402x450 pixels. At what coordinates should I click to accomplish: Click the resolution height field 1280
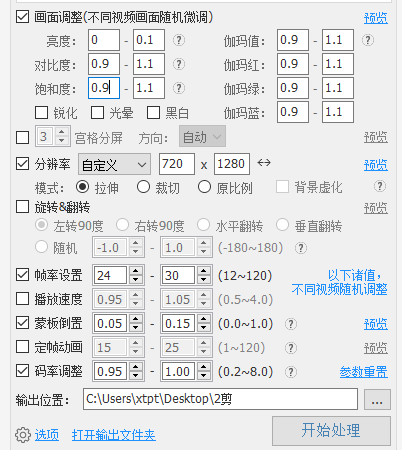pos(232,164)
